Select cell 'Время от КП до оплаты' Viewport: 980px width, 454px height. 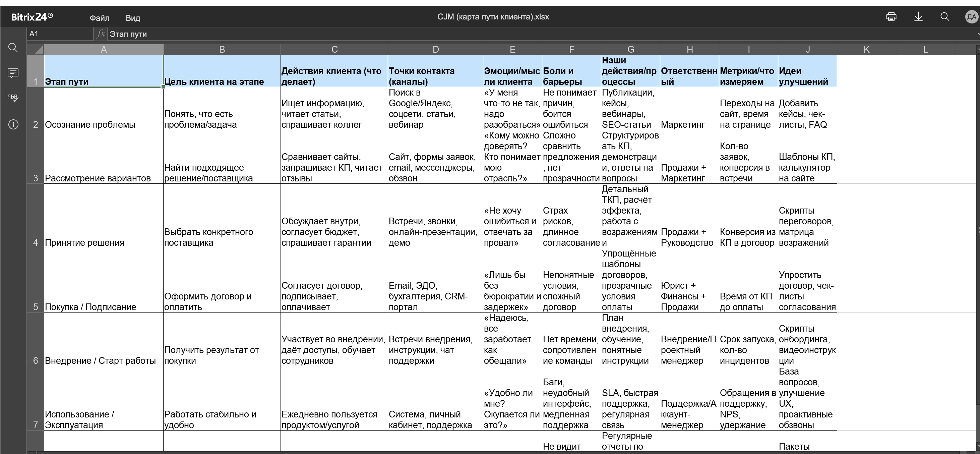(x=748, y=280)
